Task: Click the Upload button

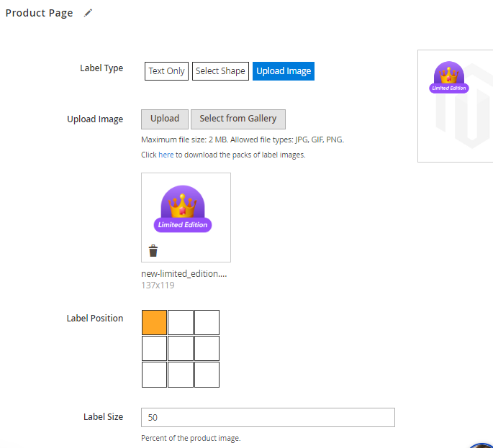Action: coord(164,119)
